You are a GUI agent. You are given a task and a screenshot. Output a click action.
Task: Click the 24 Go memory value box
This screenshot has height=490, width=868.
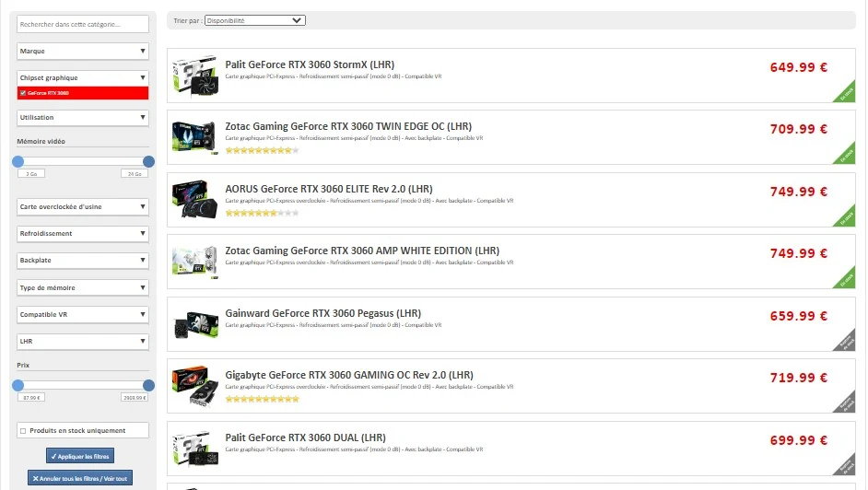[135, 174]
